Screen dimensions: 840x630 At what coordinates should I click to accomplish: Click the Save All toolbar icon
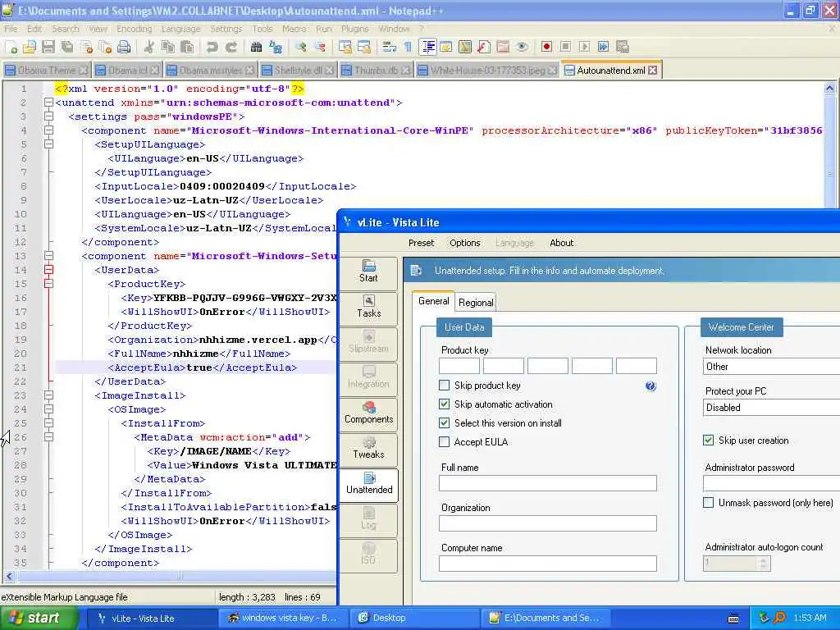(x=67, y=47)
